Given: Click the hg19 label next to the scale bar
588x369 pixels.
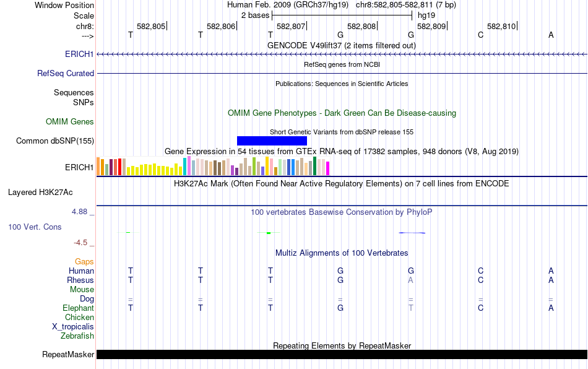Looking at the screenshot, I should (x=426, y=15).
